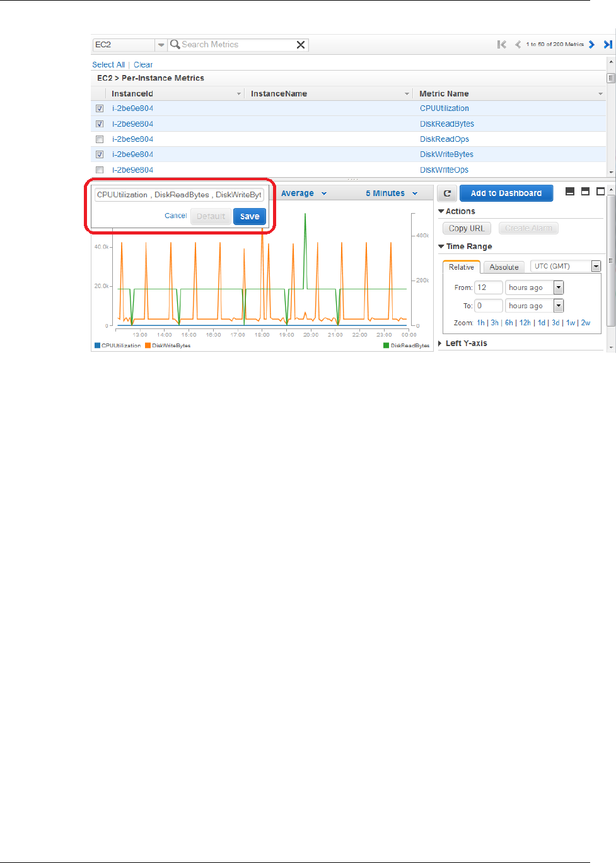Viewport: 616px width, 863px height.
Task: Check the DiskReadOps metric checkbox
Action: (x=100, y=139)
